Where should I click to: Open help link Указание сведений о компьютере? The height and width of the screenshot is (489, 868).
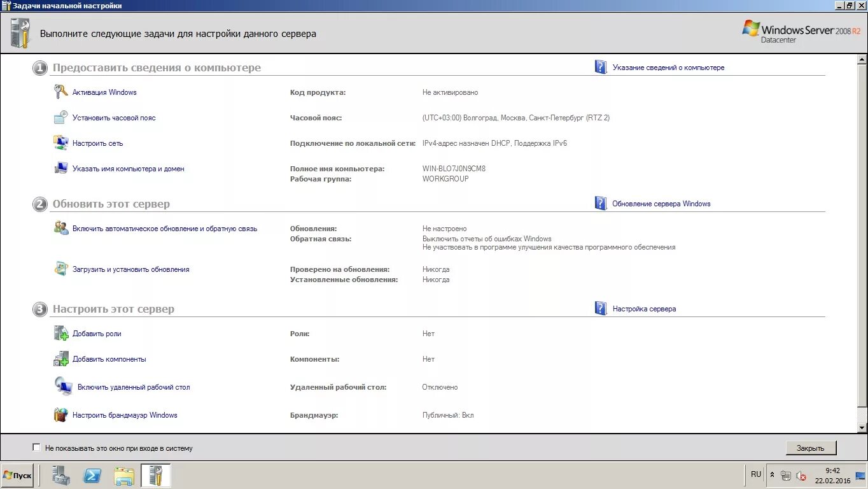pyautogui.click(x=668, y=67)
